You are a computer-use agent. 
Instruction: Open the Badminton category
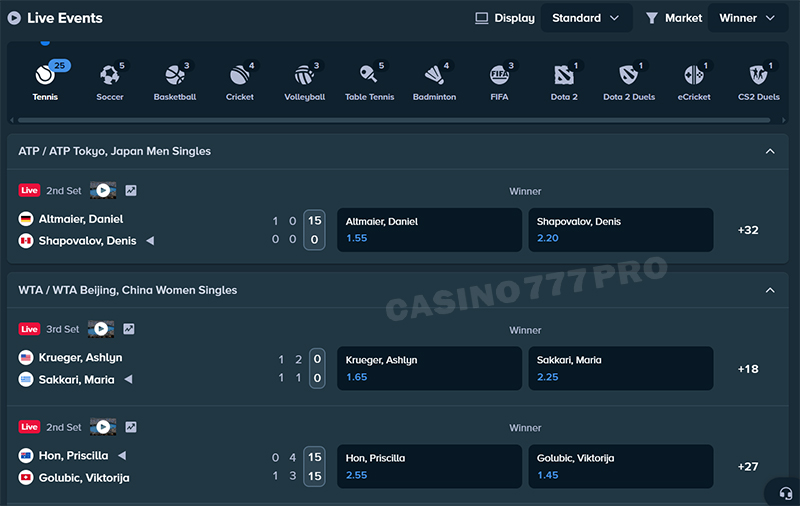[434, 76]
